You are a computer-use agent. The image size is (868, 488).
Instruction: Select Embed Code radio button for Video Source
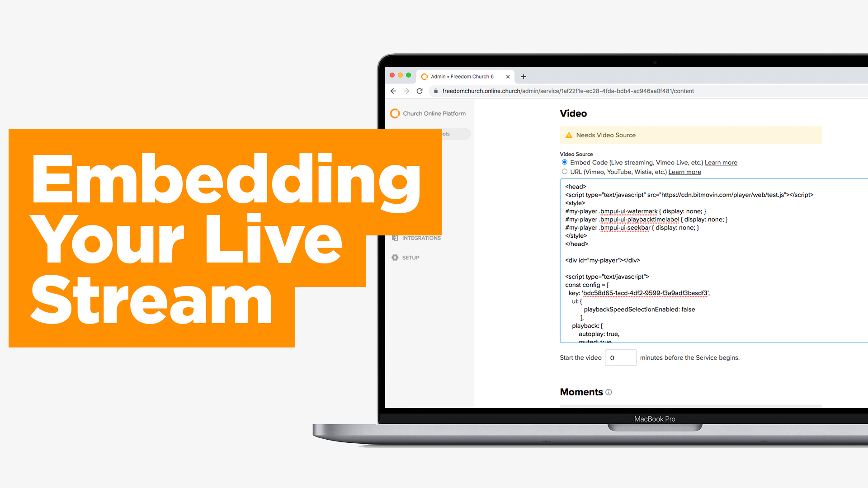(x=563, y=162)
